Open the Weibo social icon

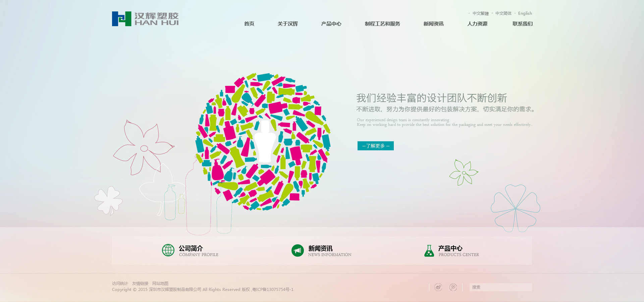point(438,287)
